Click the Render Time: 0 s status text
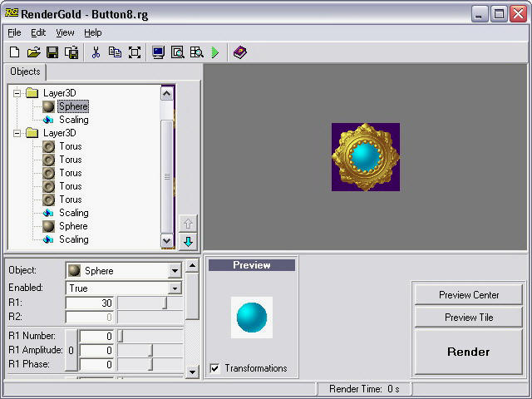This screenshot has width=532, height=399. coord(364,389)
